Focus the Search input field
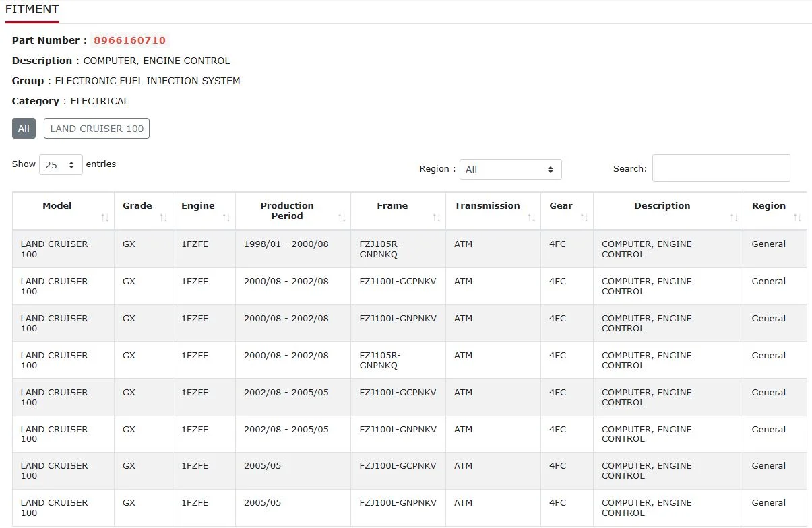 tap(721, 168)
